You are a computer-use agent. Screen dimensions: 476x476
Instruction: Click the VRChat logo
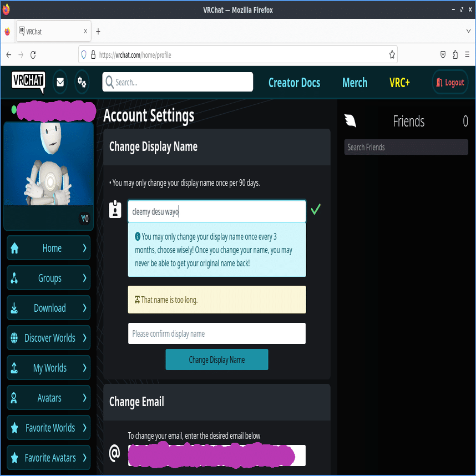pyautogui.click(x=28, y=82)
